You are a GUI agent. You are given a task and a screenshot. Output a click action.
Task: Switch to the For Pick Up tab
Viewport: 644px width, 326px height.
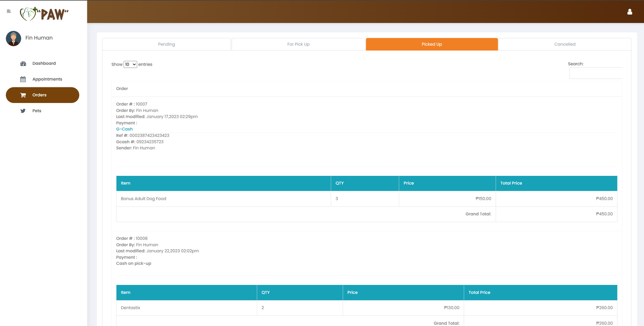(x=298, y=44)
